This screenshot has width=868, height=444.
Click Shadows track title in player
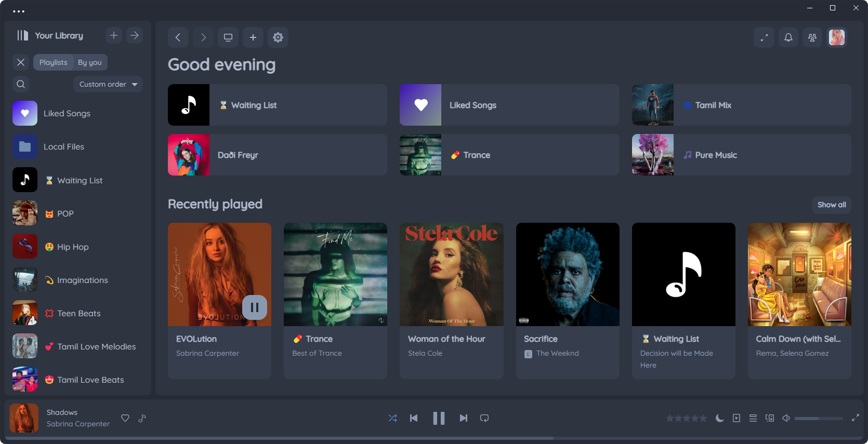click(x=62, y=412)
